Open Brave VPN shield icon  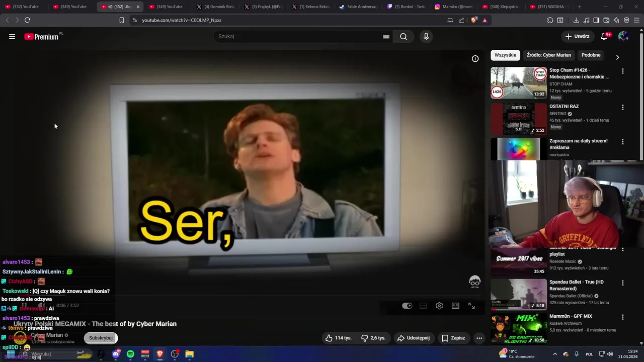tap(626, 20)
